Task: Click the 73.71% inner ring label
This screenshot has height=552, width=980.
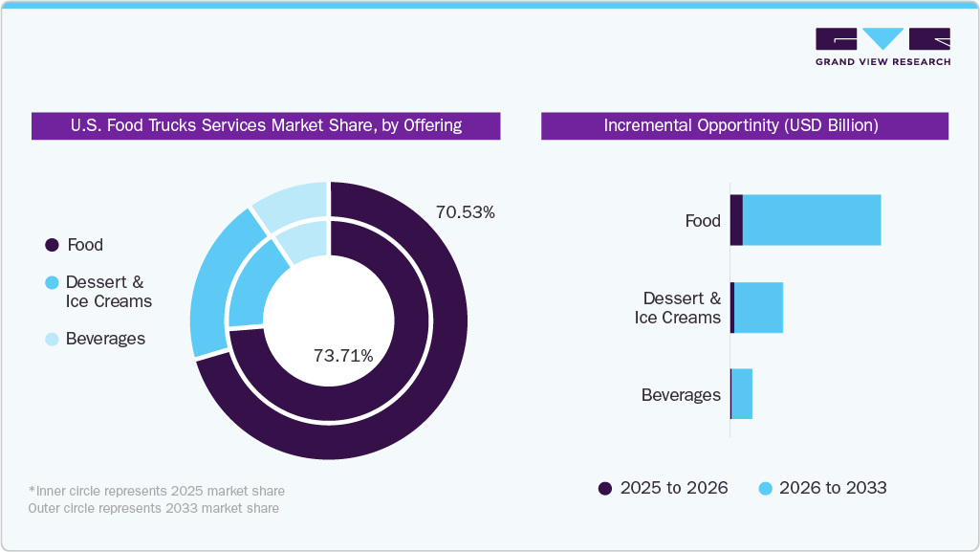Action: pos(343,356)
